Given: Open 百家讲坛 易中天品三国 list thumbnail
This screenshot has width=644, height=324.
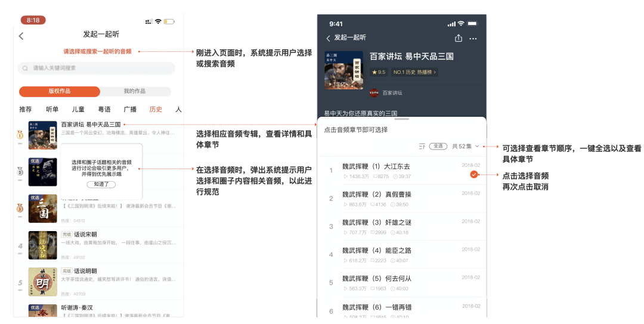Looking at the screenshot, I should coord(43,135).
